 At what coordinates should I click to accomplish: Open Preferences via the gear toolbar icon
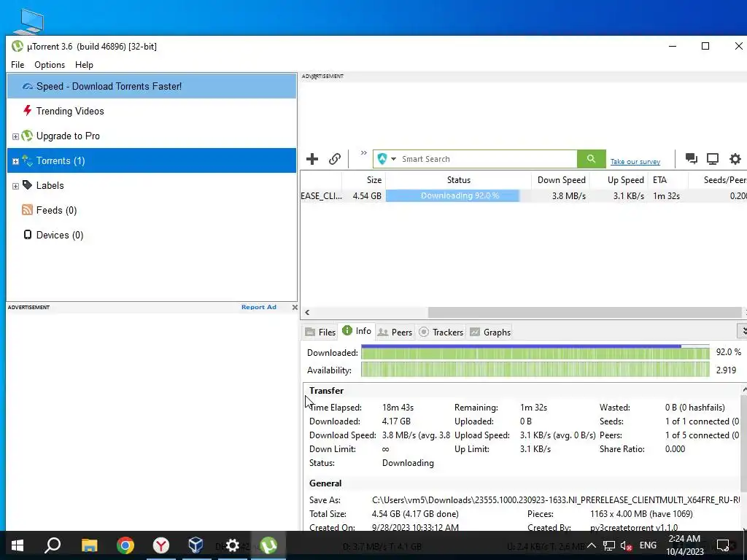(x=735, y=158)
